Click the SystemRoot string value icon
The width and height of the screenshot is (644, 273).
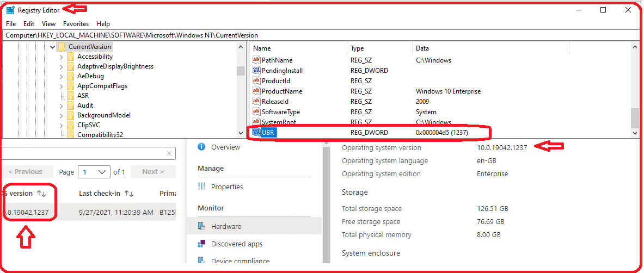pos(256,122)
